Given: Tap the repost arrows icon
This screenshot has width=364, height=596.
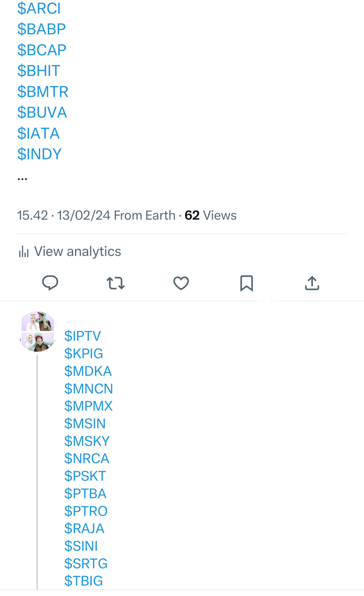Looking at the screenshot, I should [116, 283].
